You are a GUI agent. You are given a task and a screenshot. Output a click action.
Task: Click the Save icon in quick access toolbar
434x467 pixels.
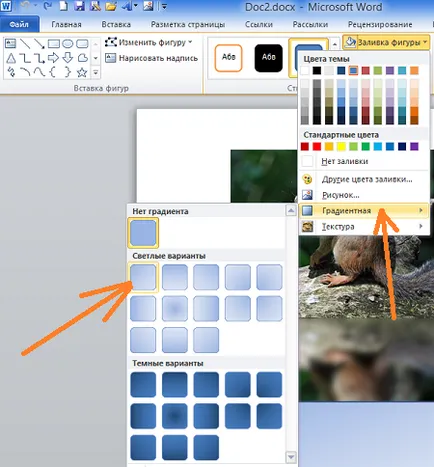[x=79, y=6]
